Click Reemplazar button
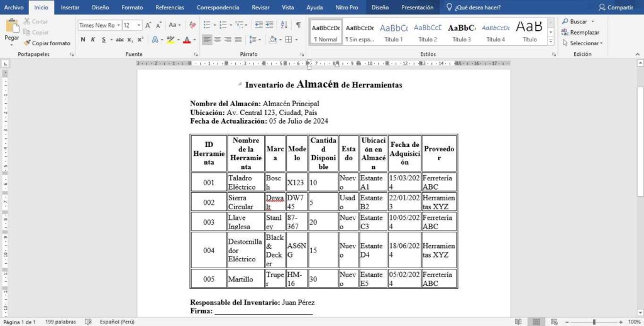 (x=580, y=33)
